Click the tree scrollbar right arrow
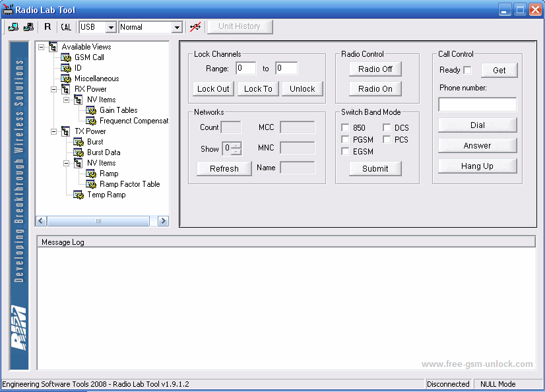This screenshot has width=545, height=392. (163, 221)
